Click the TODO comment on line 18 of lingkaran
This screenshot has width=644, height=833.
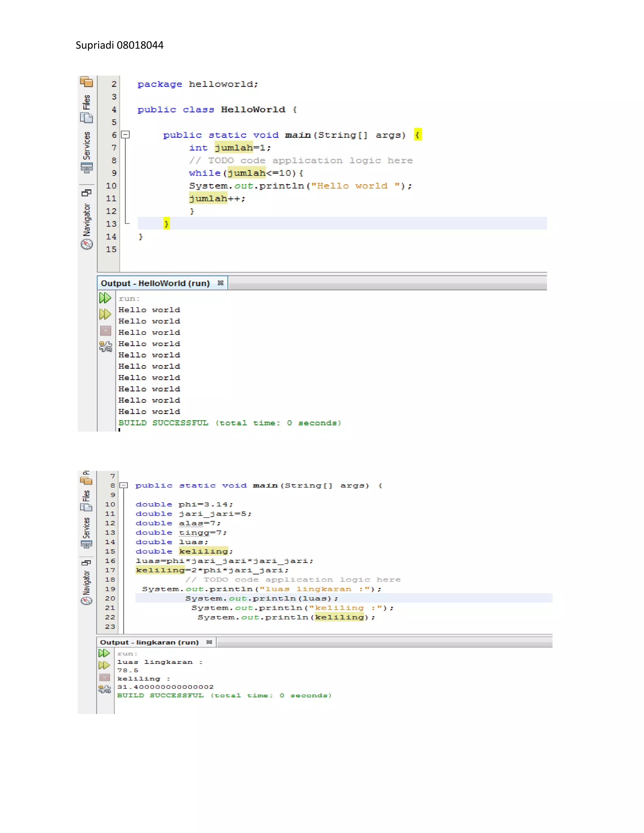pyautogui.click(x=293, y=580)
